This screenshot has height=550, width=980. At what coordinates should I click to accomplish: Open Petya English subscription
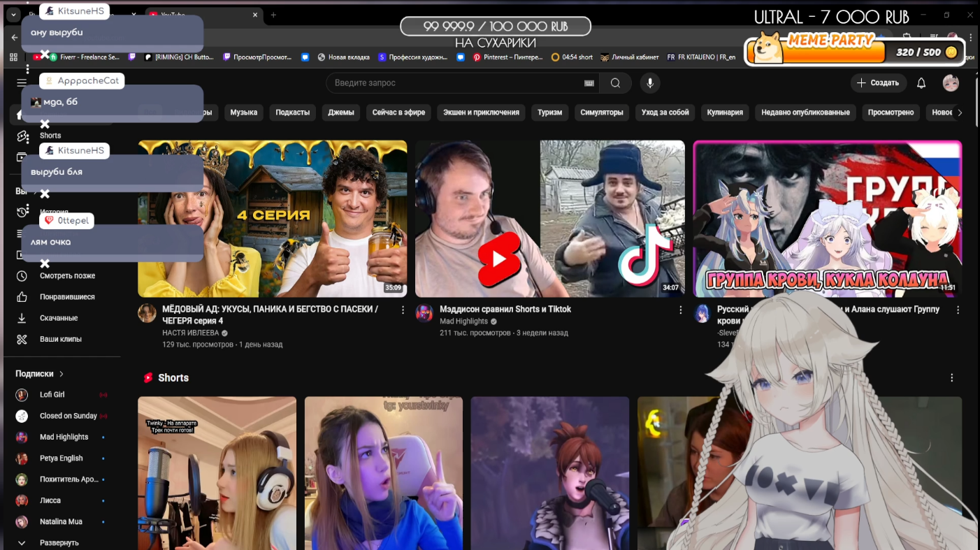point(62,458)
